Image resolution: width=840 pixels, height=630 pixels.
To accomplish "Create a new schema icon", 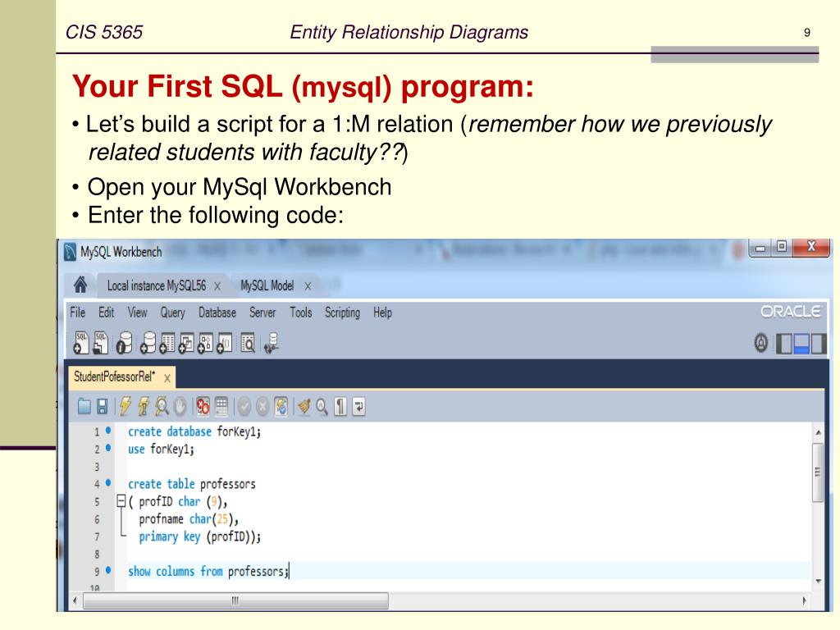I will (148, 343).
